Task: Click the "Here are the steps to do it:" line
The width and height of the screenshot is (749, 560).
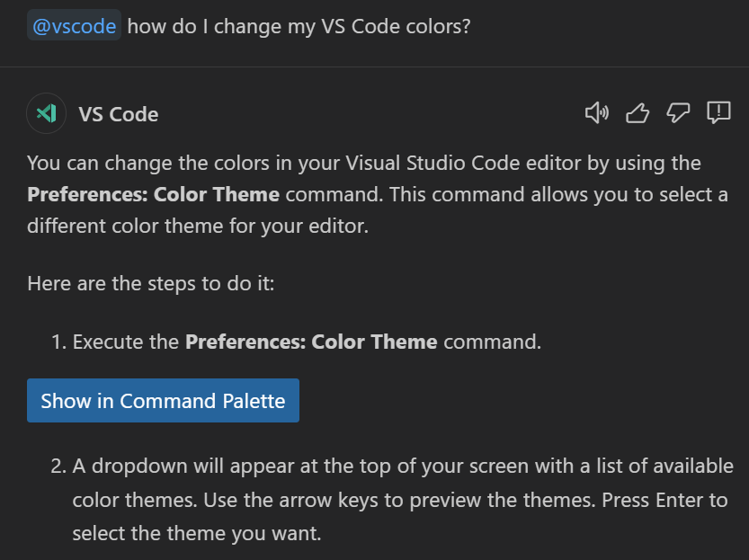Action: 150,284
